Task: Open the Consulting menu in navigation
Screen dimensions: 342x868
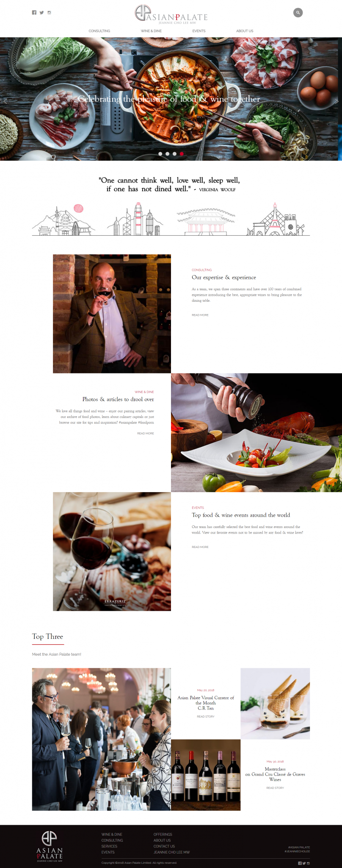Action: 99,31
